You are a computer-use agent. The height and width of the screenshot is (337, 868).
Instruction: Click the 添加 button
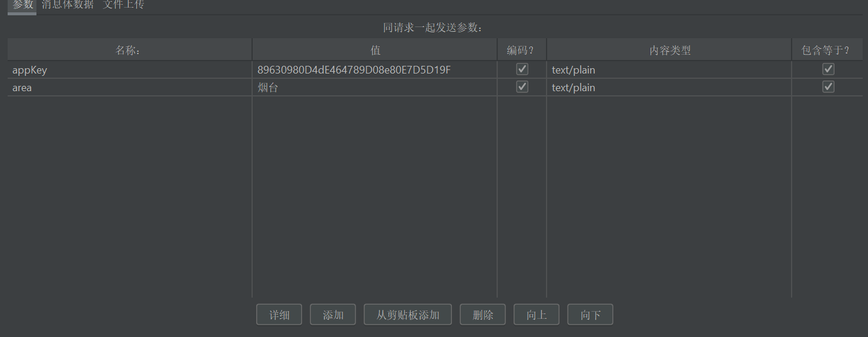coord(333,315)
